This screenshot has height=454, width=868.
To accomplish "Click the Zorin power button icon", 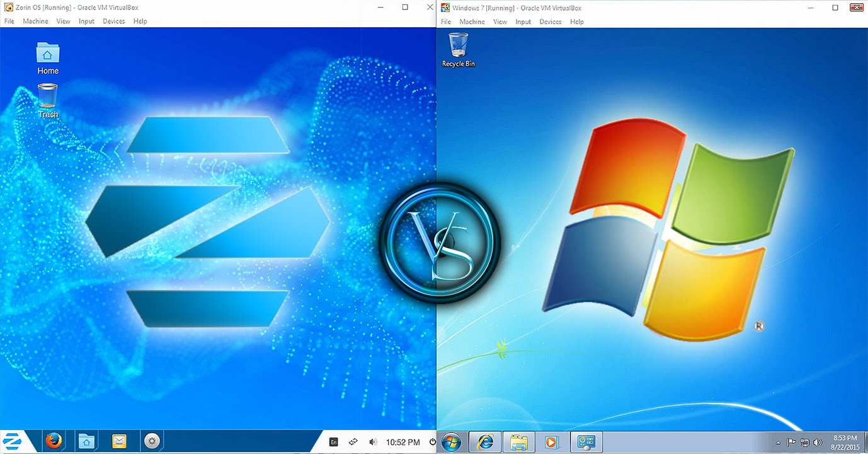I will tap(432, 442).
